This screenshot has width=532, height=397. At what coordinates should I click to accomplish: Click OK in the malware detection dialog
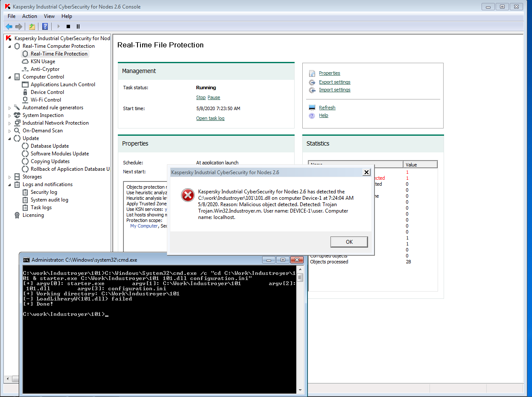(x=349, y=242)
